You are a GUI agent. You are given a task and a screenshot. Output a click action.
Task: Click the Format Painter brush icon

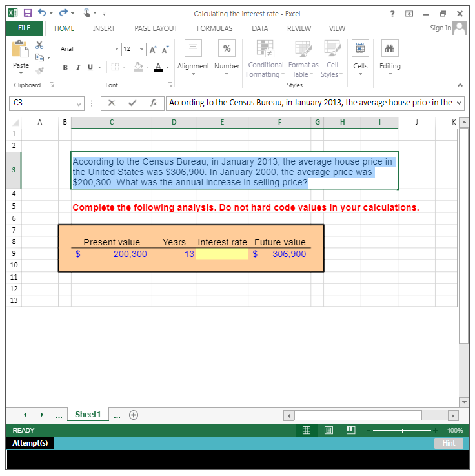pos(39,70)
